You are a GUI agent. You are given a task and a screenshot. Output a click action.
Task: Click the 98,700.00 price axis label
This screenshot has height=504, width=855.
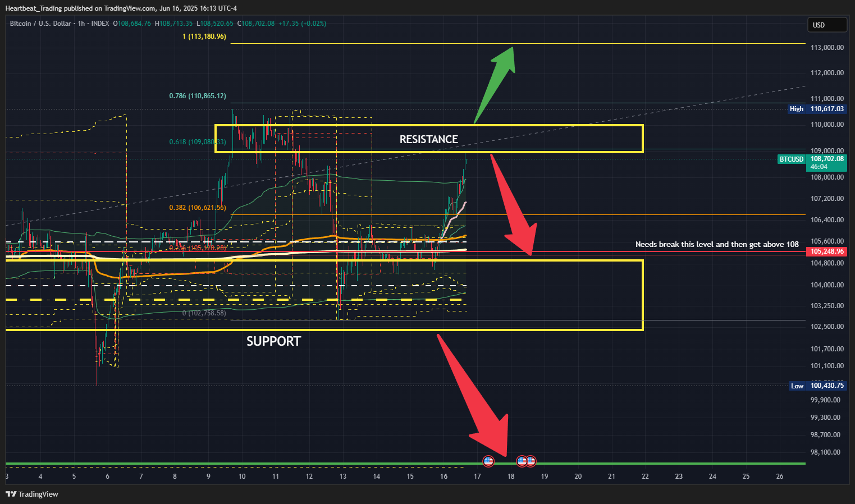(x=825, y=435)
